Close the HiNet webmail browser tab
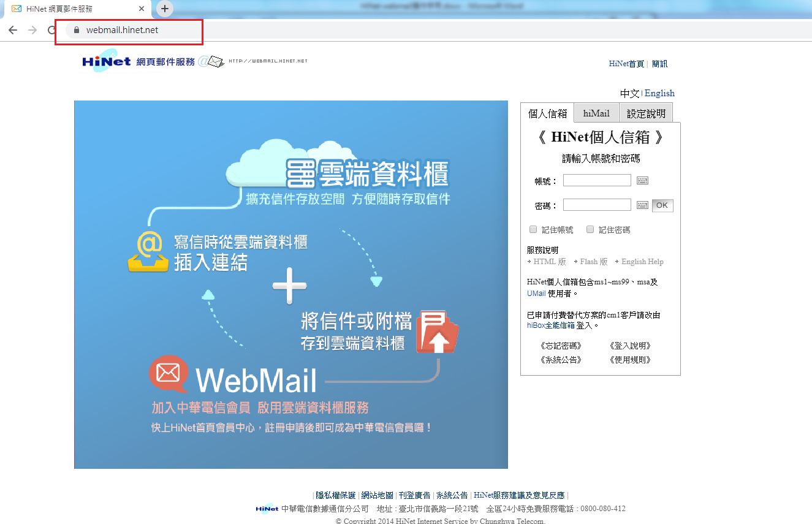This screenshot has height=524, width=812. [142, 9]
